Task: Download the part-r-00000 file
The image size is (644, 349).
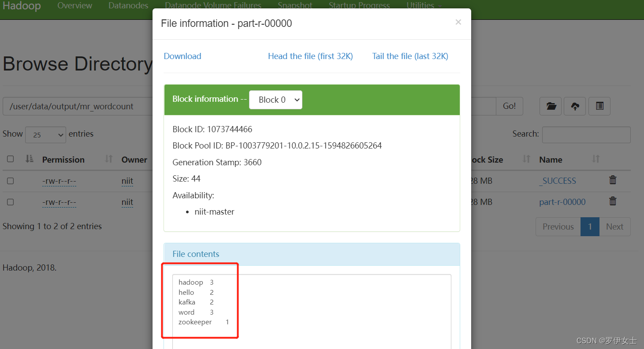Action: click(182, 56)
